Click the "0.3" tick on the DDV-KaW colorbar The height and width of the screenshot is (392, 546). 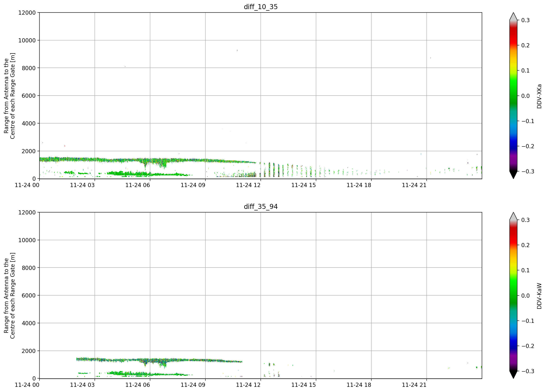click(x=526, y=220)
